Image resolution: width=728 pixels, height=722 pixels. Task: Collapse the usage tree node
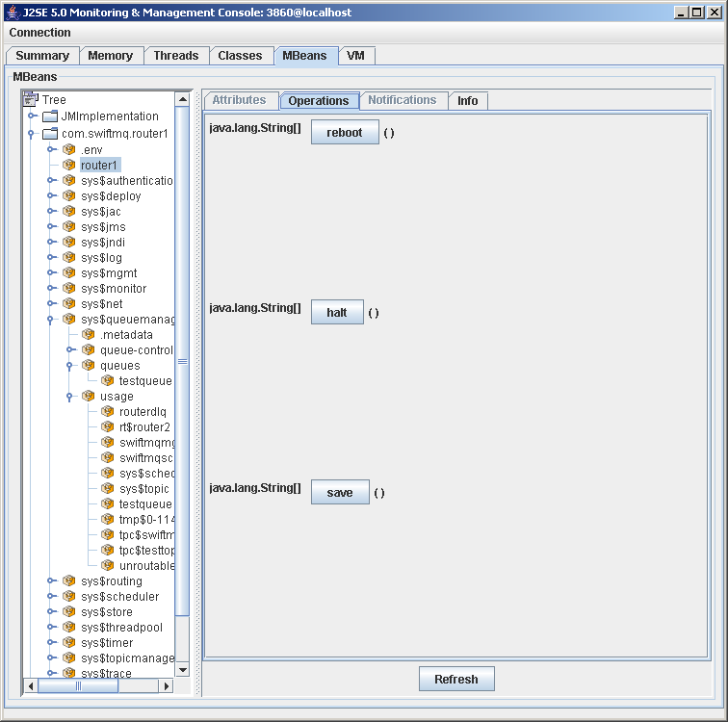(x=70, y=397)
